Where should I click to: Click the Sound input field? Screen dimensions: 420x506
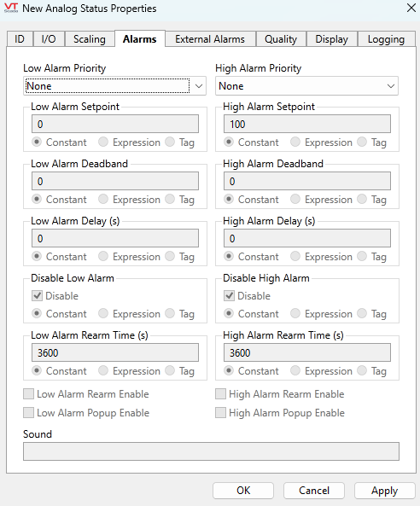coord(211,451)
